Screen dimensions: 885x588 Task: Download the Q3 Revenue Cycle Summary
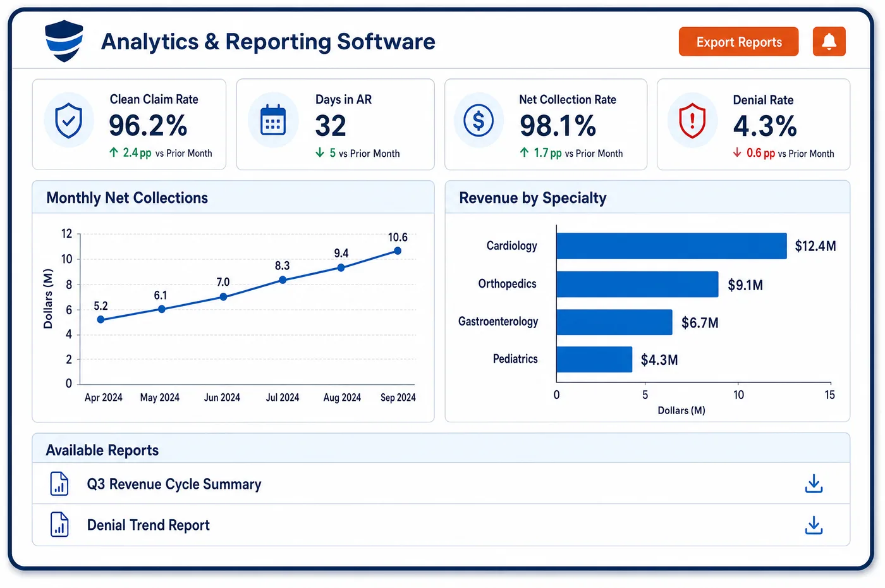coord(814,484)
